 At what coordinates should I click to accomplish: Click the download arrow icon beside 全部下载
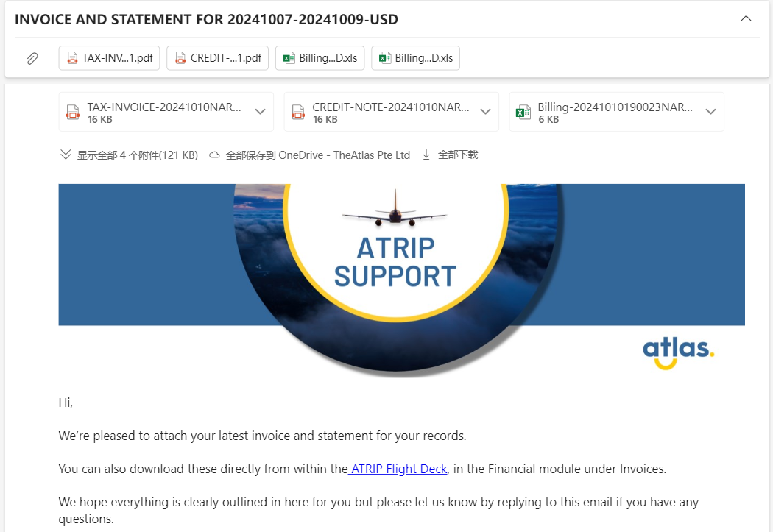[x=426, y=155]
